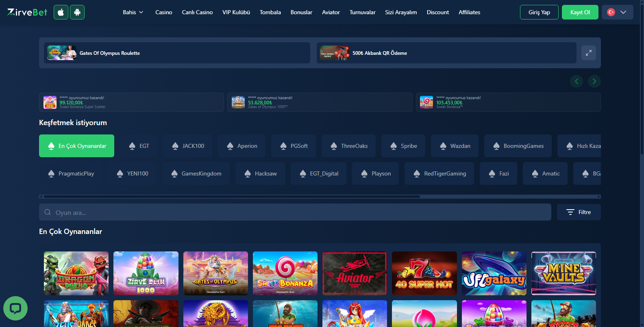Filter games by Spribe

tap(403, 146)
